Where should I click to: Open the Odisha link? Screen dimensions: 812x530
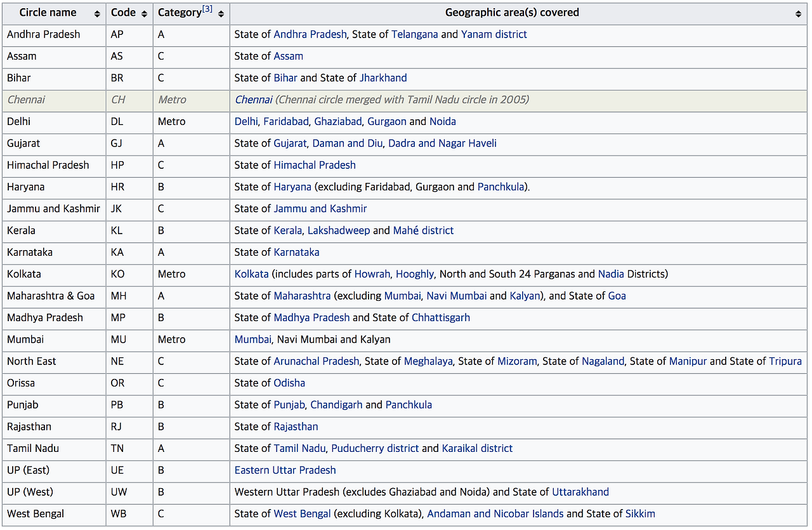point(289,383)
